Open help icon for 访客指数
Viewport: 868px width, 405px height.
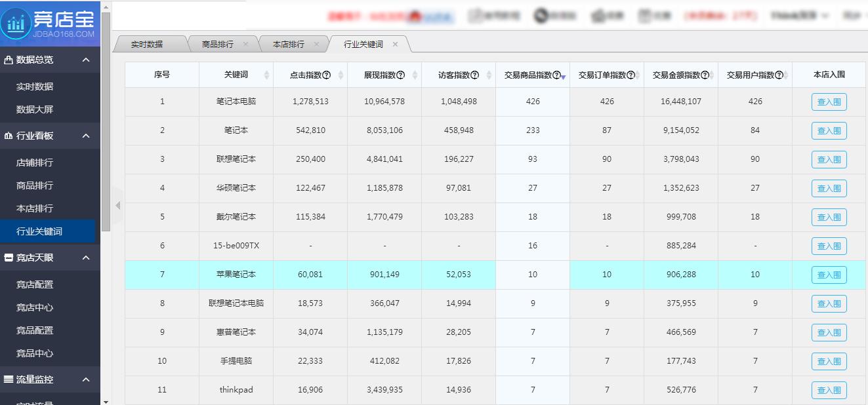click(474, 75)
